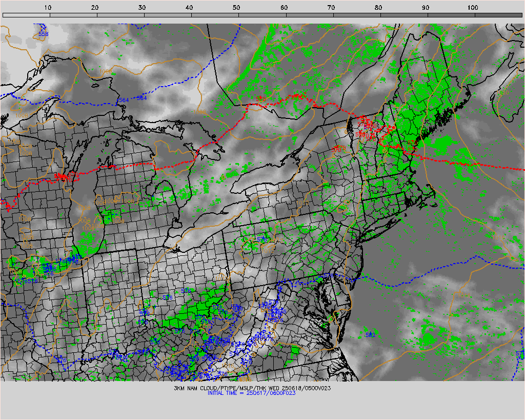Click the orange 1020 pressure contour label

(x=502, y=92)
